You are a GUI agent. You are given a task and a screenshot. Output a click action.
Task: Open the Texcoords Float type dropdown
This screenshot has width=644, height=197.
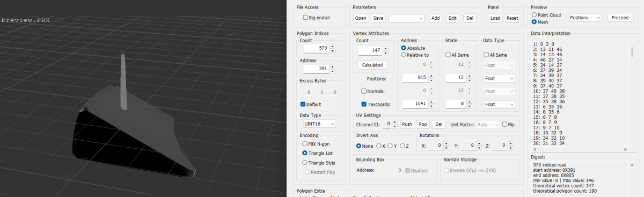click(x=499, y=104)
